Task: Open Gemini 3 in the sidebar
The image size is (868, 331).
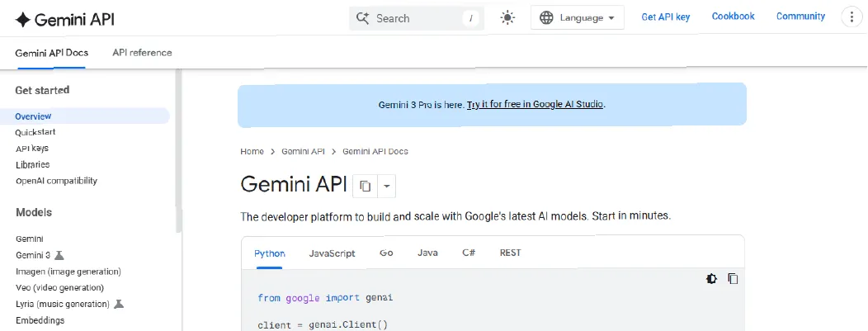Action: click(x=33, y=255)
